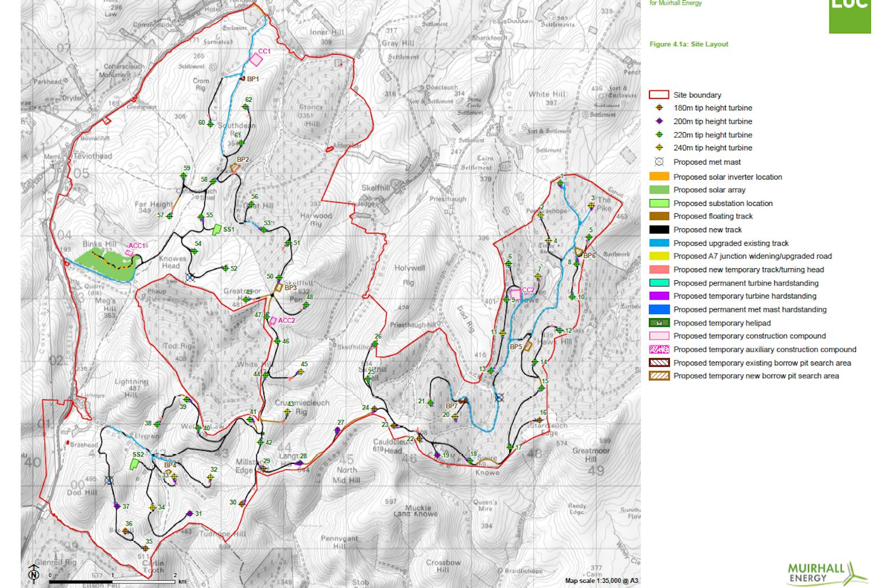
Task: Click the north arrow compass symbol
Action: point(34,574)
